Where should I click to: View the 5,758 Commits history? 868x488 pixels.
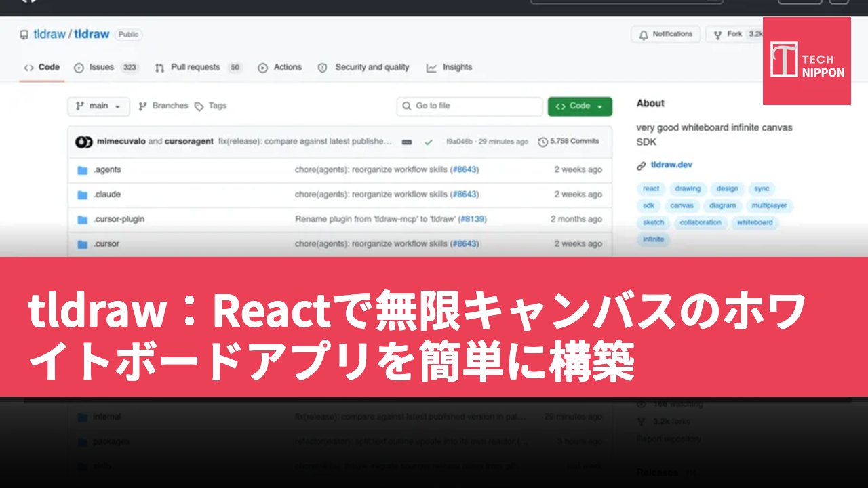coord(569,142)
